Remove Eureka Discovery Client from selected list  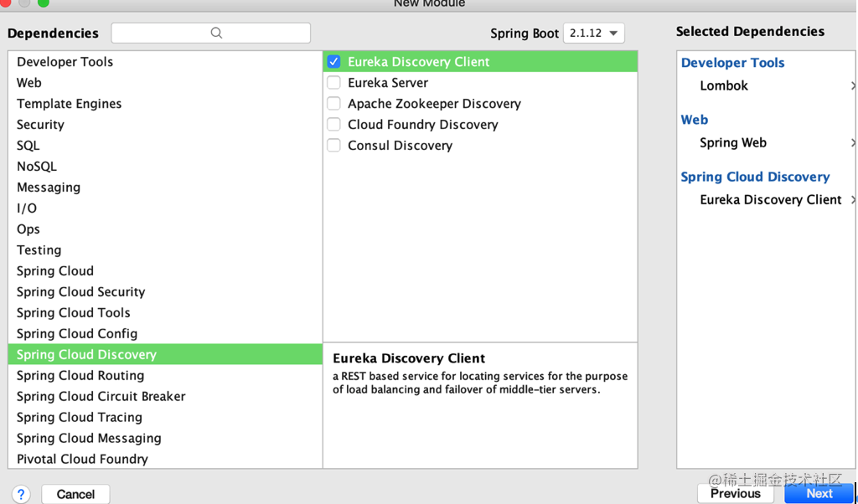point(853,199)
